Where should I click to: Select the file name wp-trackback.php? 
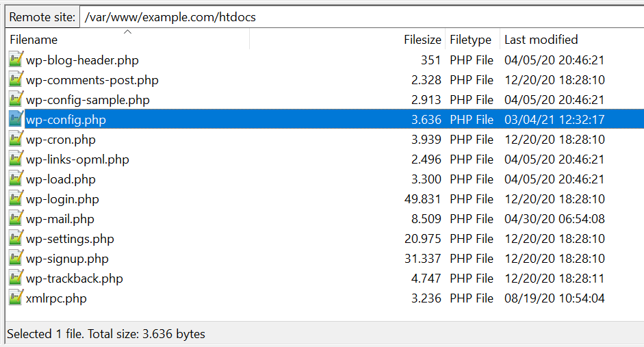tap(75, 279)
